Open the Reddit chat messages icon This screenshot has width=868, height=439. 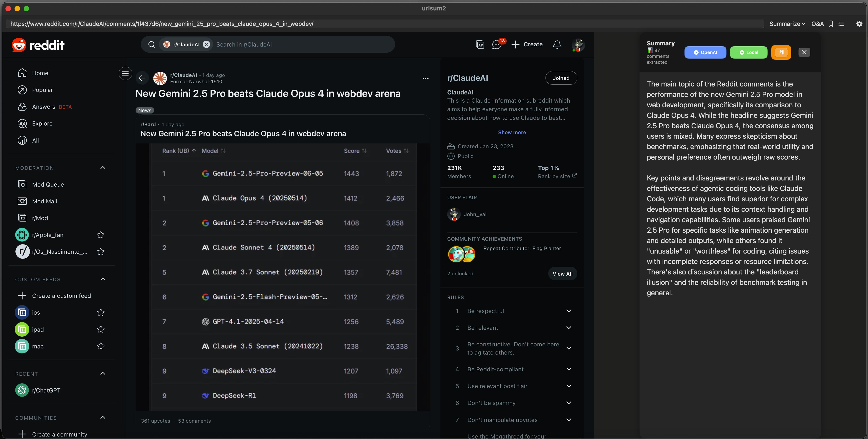[x=496, y=44]
